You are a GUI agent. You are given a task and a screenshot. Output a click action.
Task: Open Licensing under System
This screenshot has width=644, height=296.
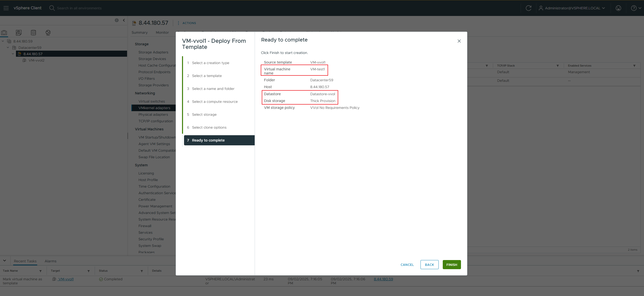[x=146, y=173]
